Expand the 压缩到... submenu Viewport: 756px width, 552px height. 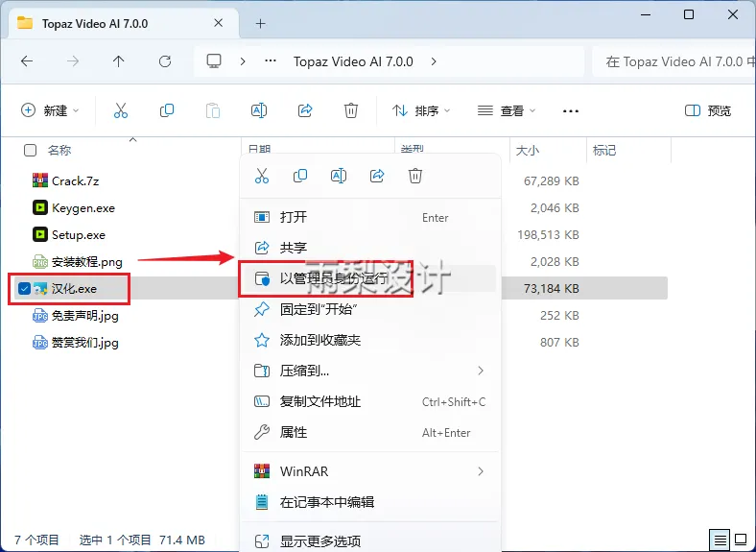[x=481, y=371]
